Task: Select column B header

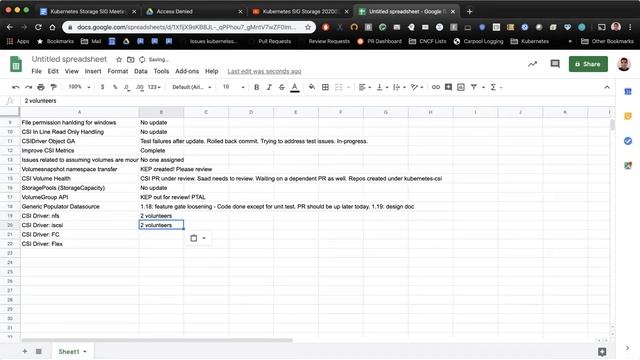Action: [x=161, y=112]
